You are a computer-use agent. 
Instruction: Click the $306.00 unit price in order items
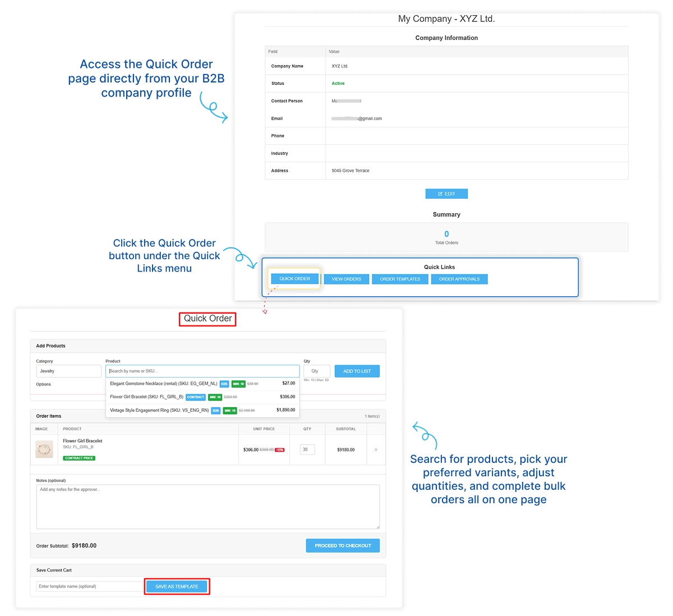pos(251,449)
